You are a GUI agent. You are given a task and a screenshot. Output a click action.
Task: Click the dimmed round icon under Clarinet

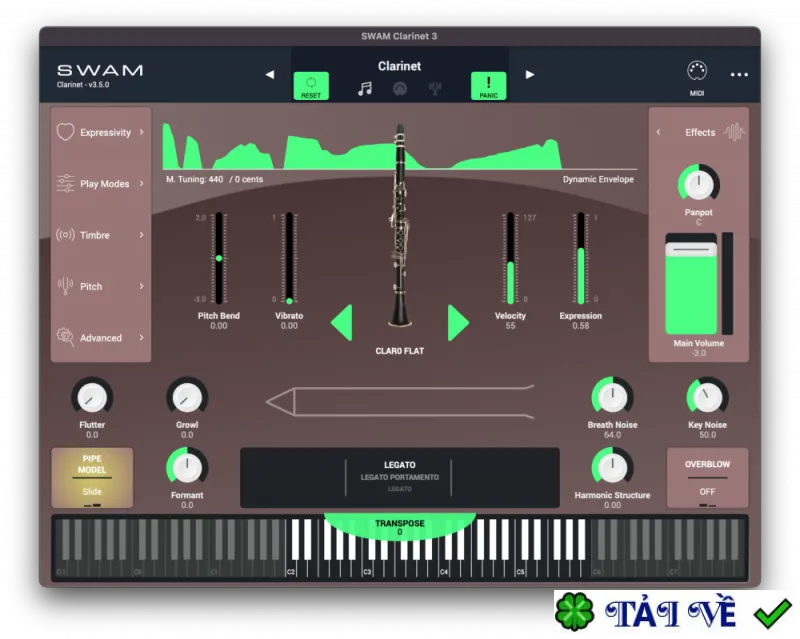tap(400, 89)
